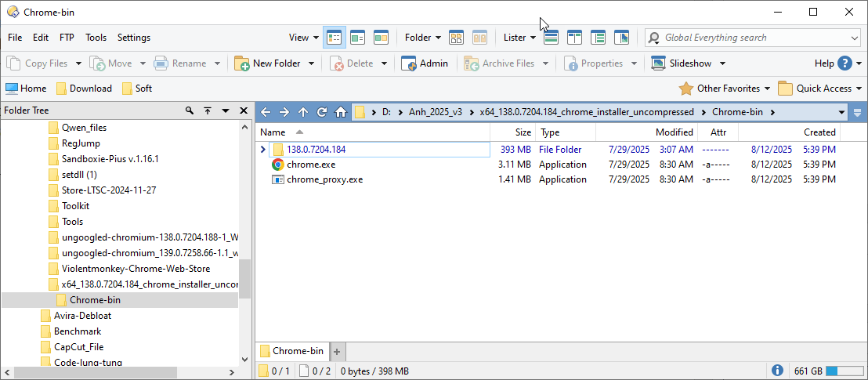
Task: Open the Quick Access menu
Action: point(820,88)
